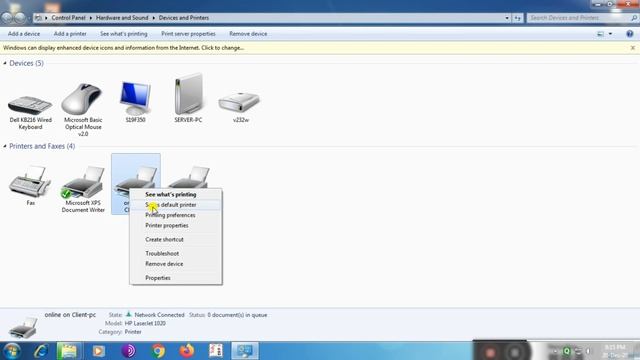
Task: Go to Hardware and Sound breadcrumb
Action: coord(122,18)
